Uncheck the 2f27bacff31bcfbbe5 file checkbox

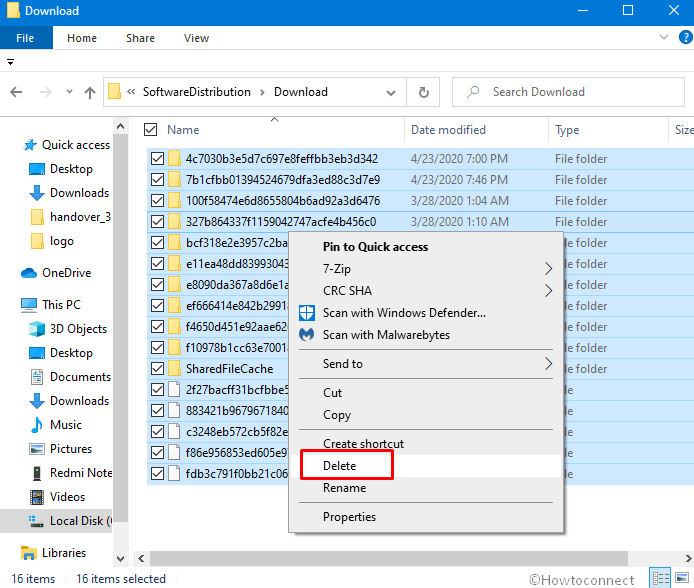(158, 389)
